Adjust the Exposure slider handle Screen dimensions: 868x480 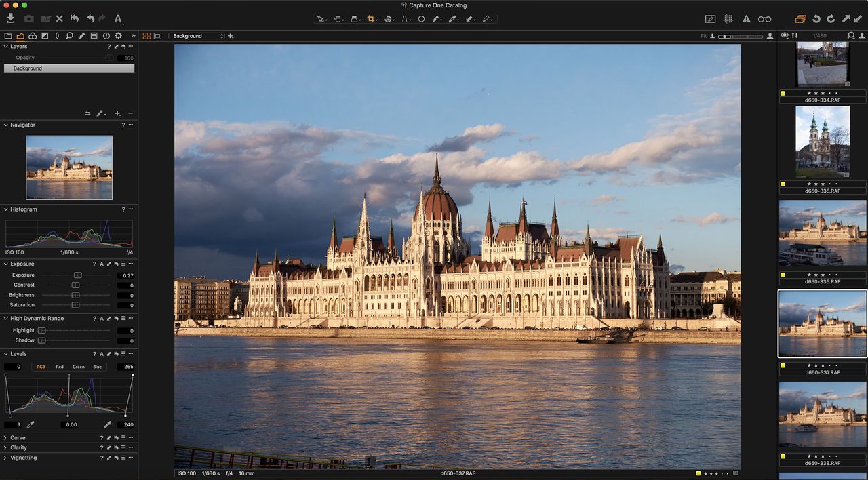tap(78, 275)
